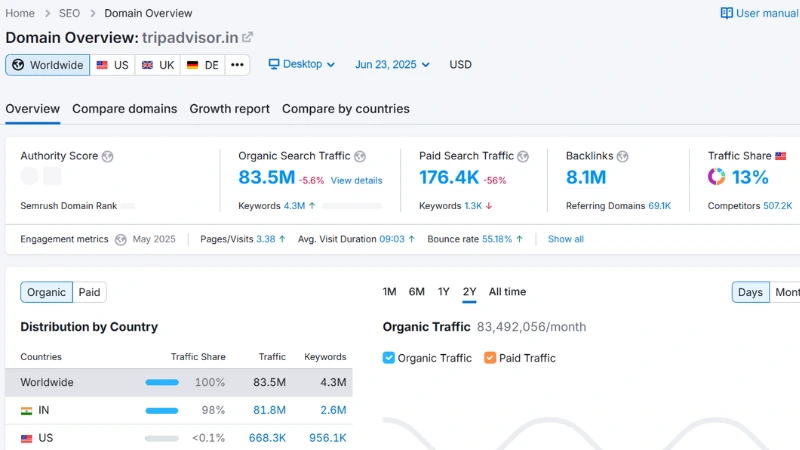
Task: Click the US flag icon in database selector
Action: [102, 65]
